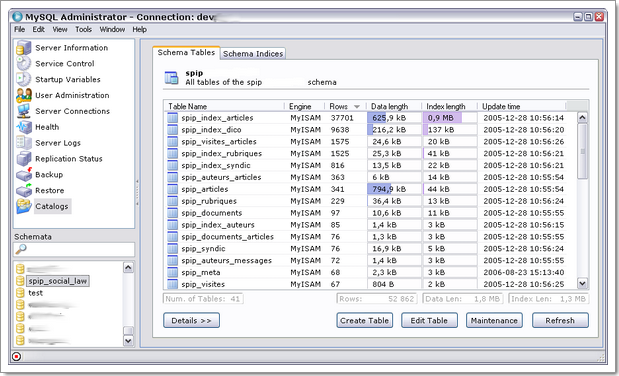Select the Catalogs folder icon
This screenshot has height=376, width=619.
coord(24,206)
